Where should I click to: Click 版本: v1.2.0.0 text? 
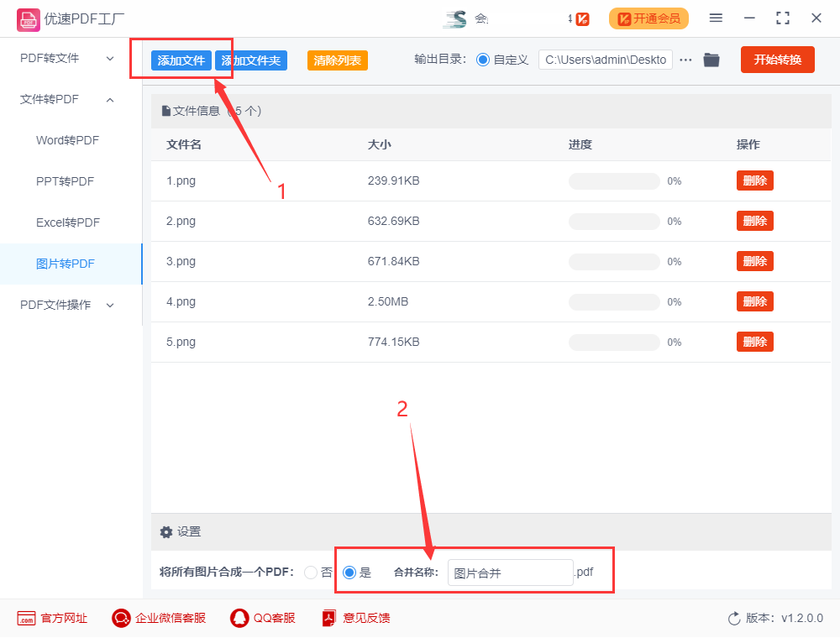[x=785, y=618]
